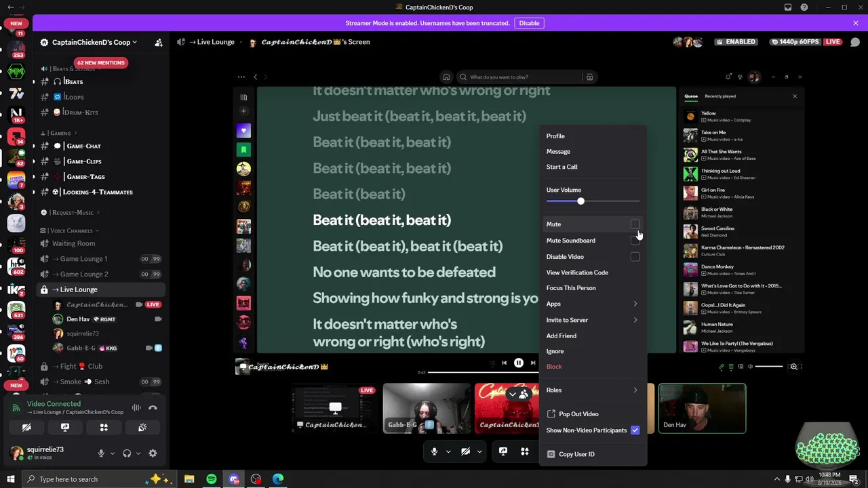Disable Streamer Mode from the purple banner
This screenshot has height=488, width=868.
[529, 23]
